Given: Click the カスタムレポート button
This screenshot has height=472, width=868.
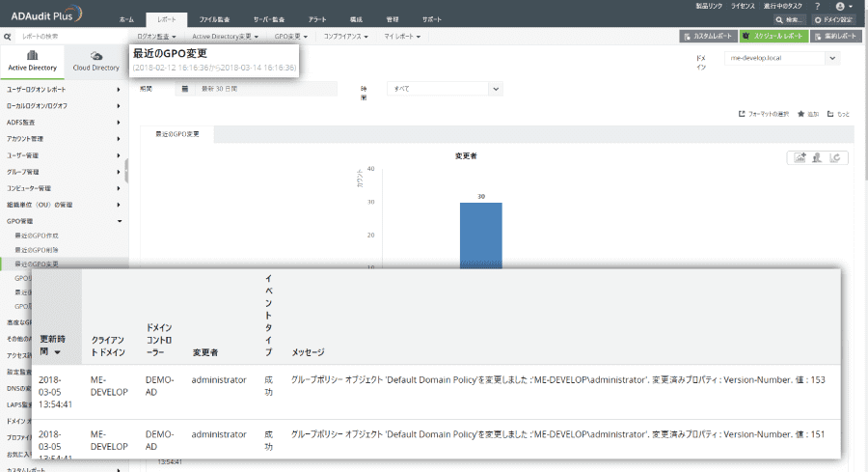Looking at the screenshot, I should tap(709, 36).
